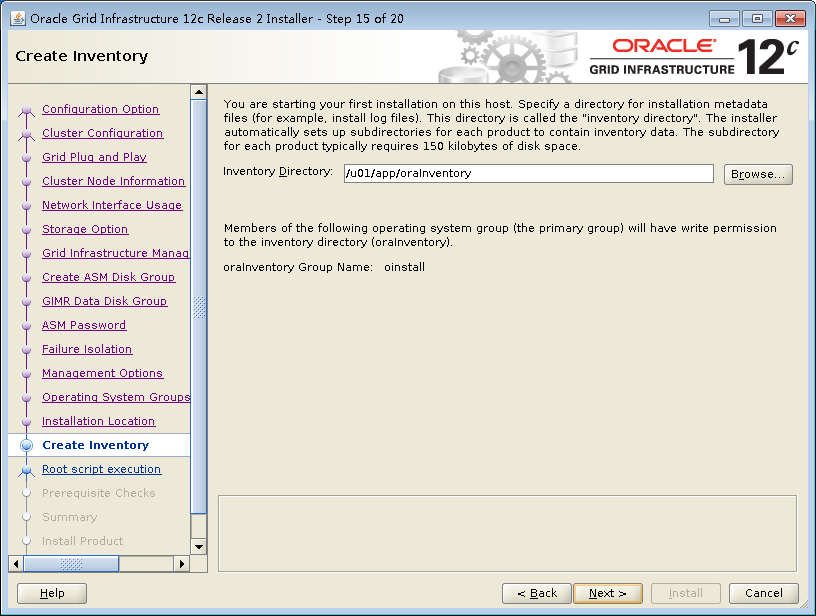The width and height of the screenshot is (816, 616).
Task: Click the Root script execution step marker
Action: 26,470
